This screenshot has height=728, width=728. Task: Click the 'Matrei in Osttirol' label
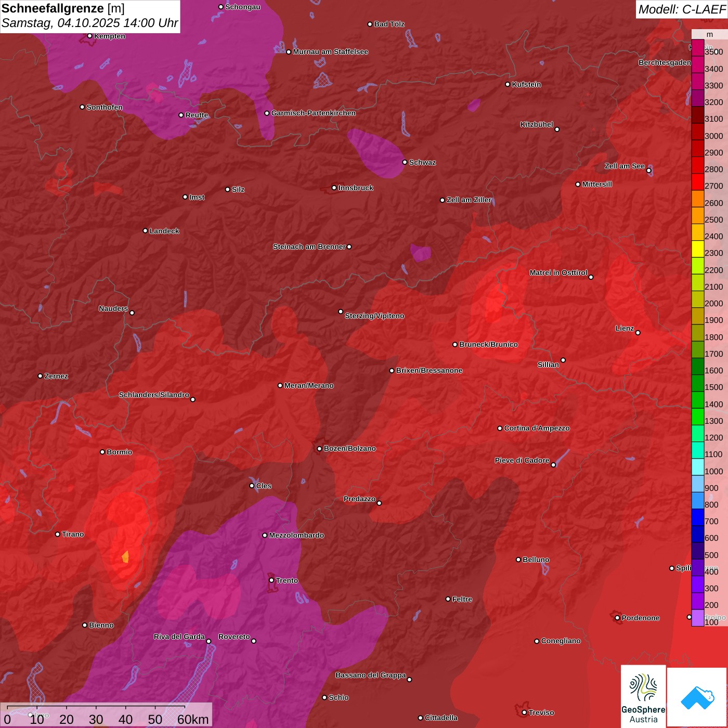pyautogui.click(x=558, y=272)
